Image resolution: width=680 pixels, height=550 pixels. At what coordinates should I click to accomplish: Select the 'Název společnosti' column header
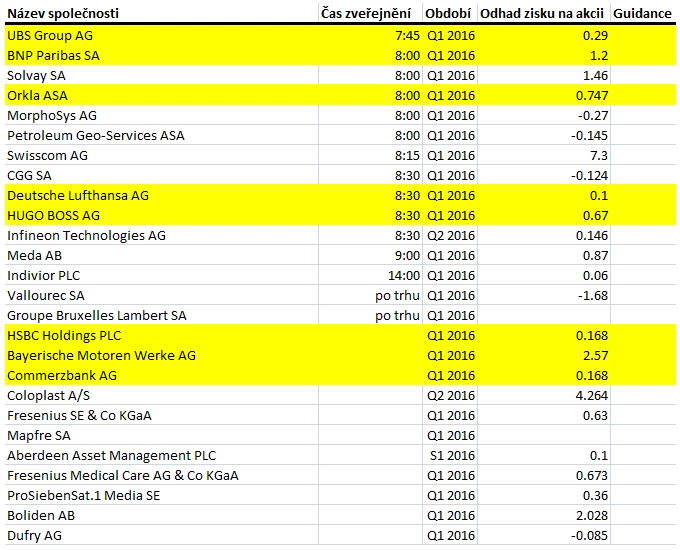(x=63, y=13)
